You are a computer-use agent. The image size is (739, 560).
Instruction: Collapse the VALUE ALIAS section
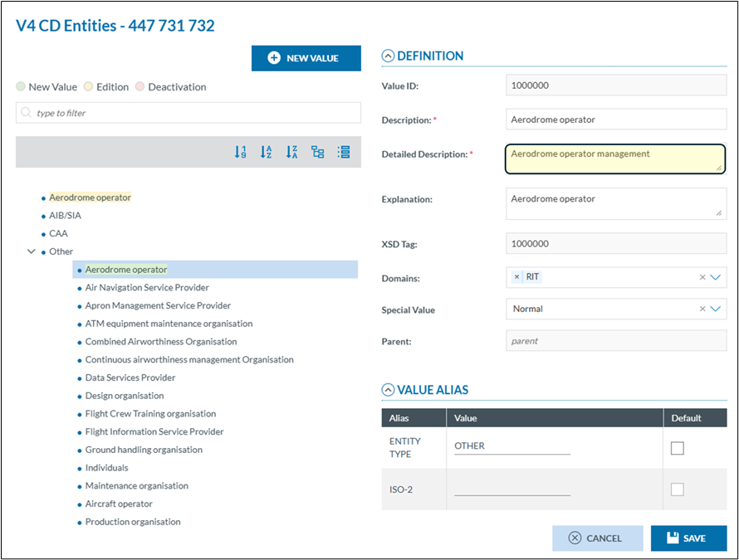pos(388,389)
